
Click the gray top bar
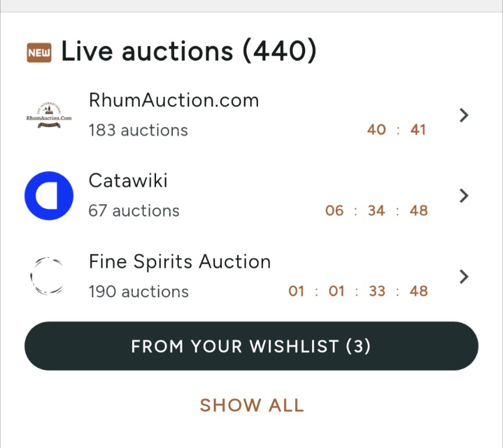[251, 6]
